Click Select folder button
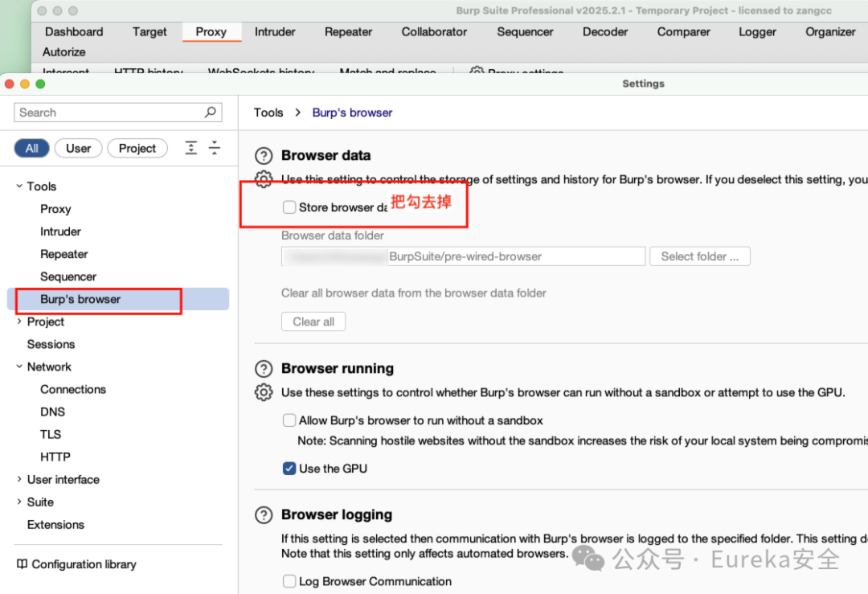Viewport: 868px width, 594px height. (x=700, y=256)
